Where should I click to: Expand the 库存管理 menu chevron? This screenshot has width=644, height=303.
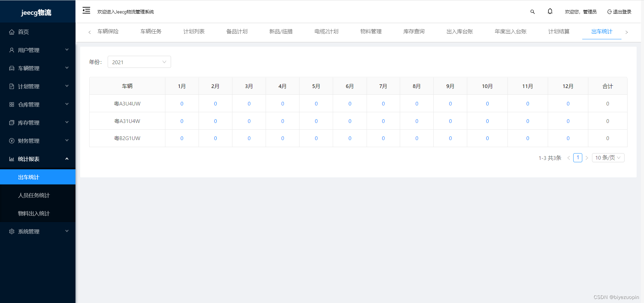67,122
